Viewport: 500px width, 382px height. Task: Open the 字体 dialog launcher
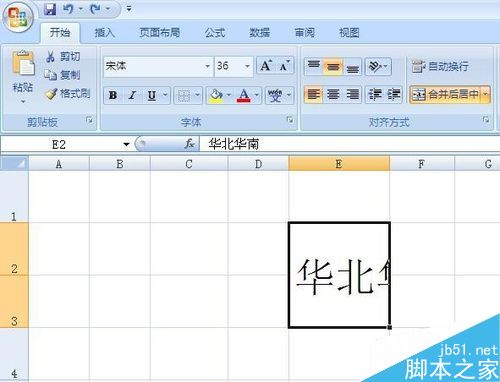tap(290, 120)
